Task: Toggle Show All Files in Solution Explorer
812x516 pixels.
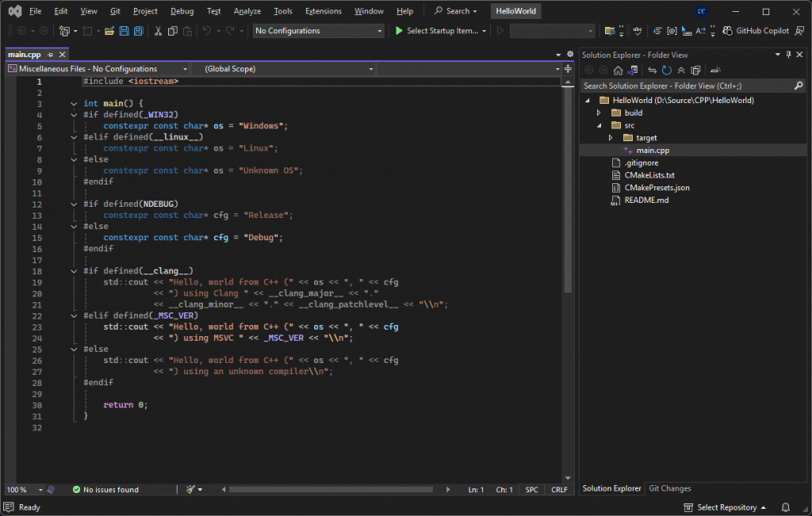Action: tap(694, 70)
